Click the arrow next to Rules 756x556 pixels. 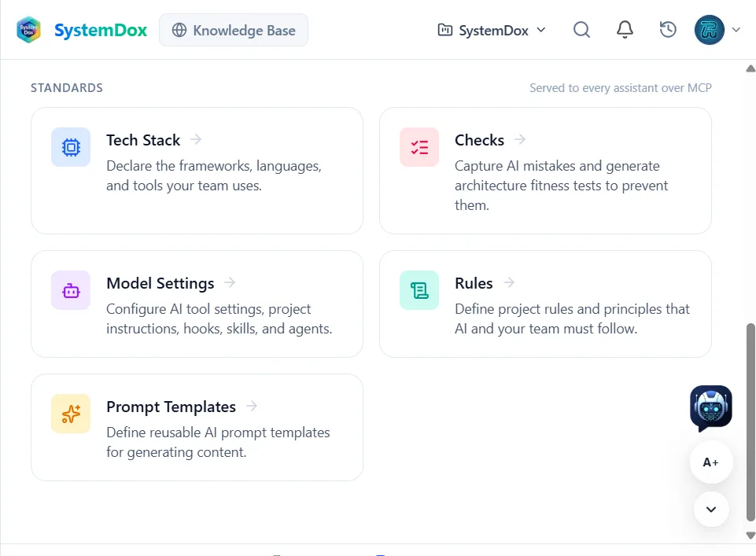pyautogui.click(x=509, y=282)
